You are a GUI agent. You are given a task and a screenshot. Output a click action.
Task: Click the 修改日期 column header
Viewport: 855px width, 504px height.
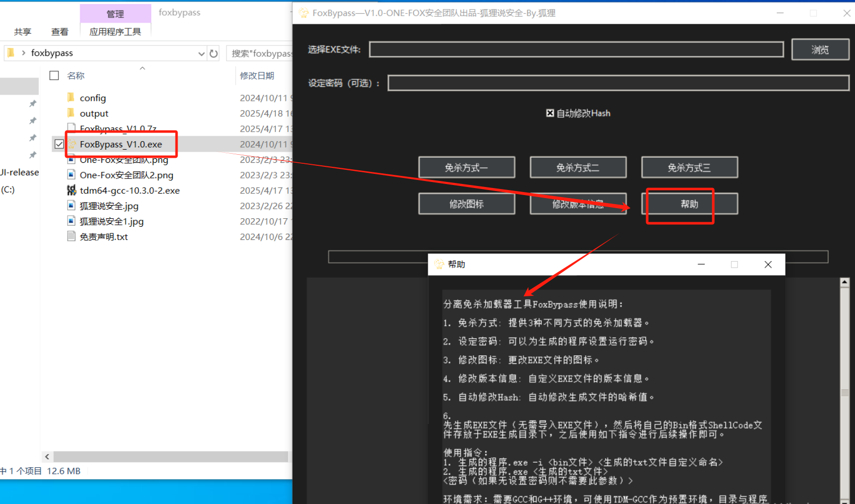(x=257, y=76)
